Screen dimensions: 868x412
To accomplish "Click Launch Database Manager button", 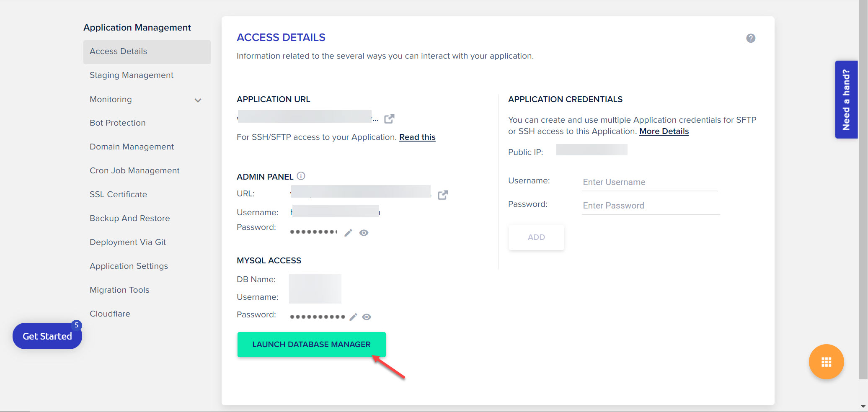I will pos(311,345).
